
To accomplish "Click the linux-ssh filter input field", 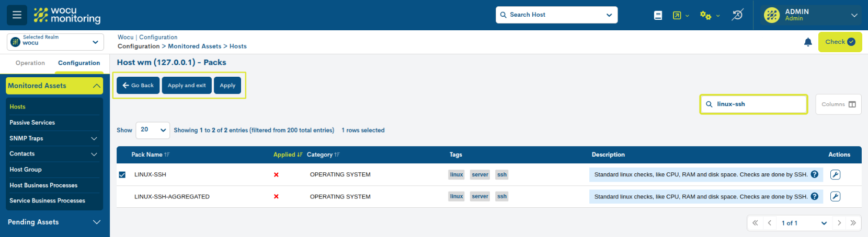I will click(x=754, y=104).
